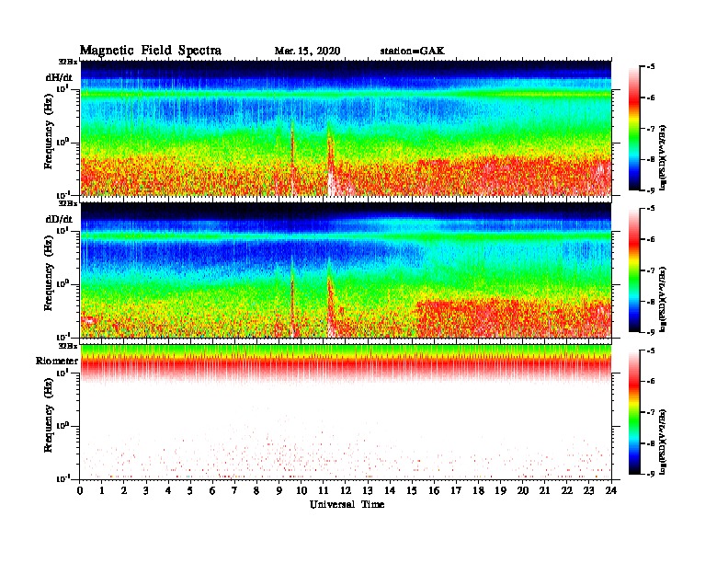Click the "15" hour tick label
The height and width of the screenshot is (563, 728).
pyautogui.click(x=412, y=491)
